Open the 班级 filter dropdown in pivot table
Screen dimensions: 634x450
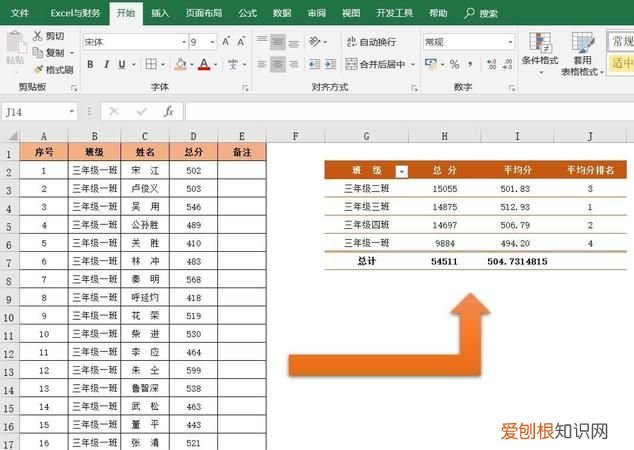pos(402,171)
